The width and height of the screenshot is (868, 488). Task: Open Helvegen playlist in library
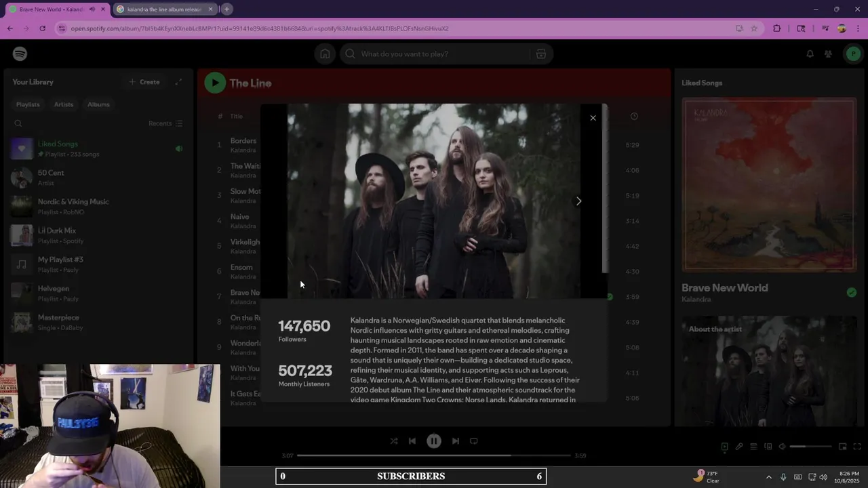(x=97, y=293)
